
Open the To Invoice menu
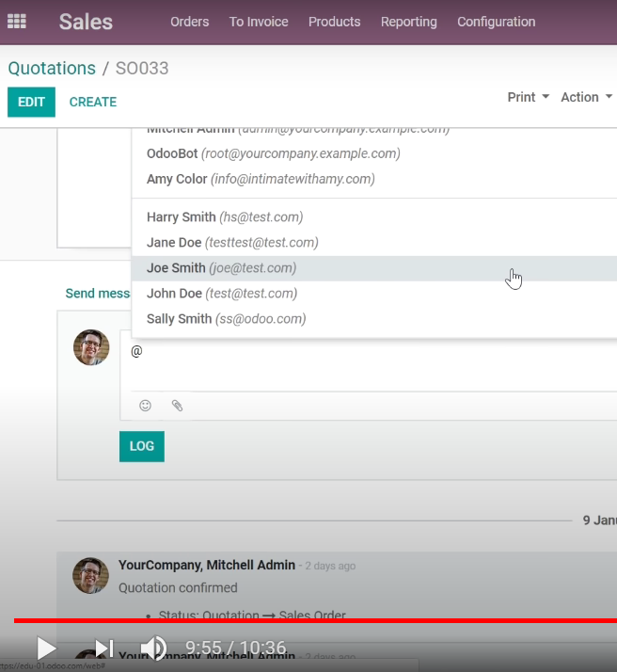click(259, 22)
